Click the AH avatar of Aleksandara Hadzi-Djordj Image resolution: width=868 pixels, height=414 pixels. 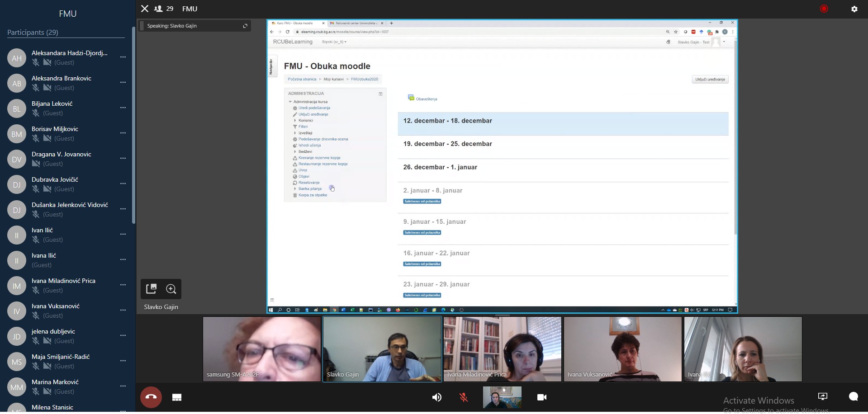(x=17, y=58)
